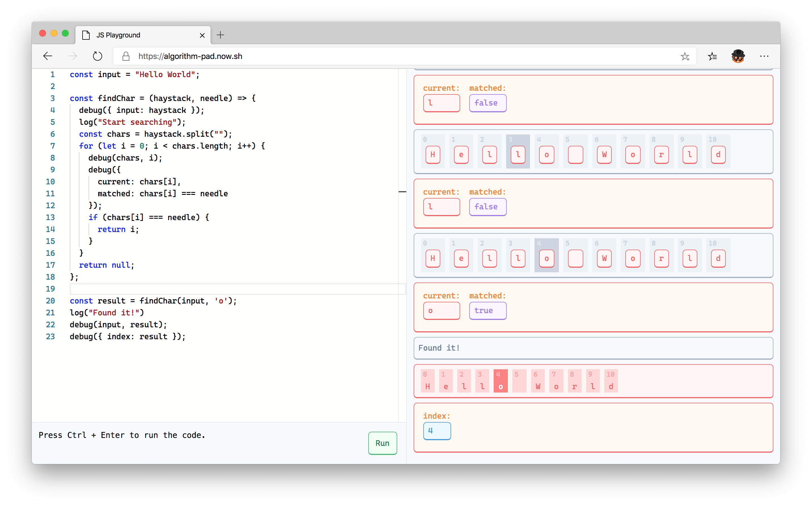812x506 pixels.
Task: Click the empty editor line 19
Action: [234, 289]
